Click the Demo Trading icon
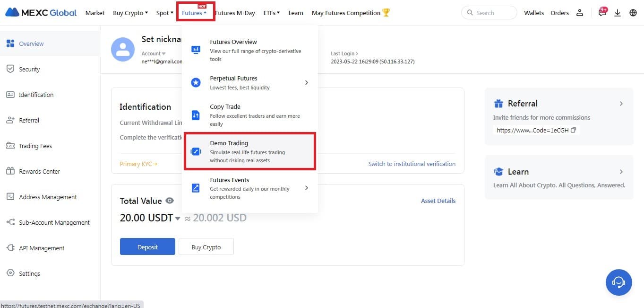 (196, 151)
